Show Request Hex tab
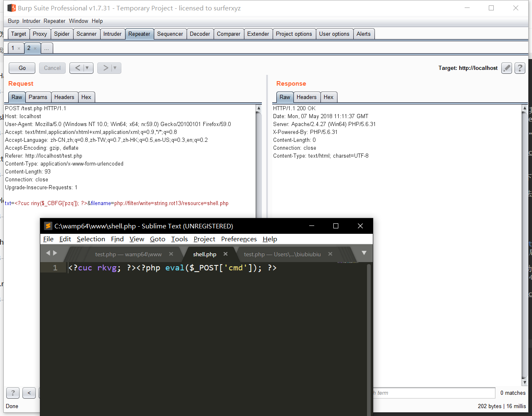Image resolution: width=532 pixels, height=416 pixels. coord(86,97)
